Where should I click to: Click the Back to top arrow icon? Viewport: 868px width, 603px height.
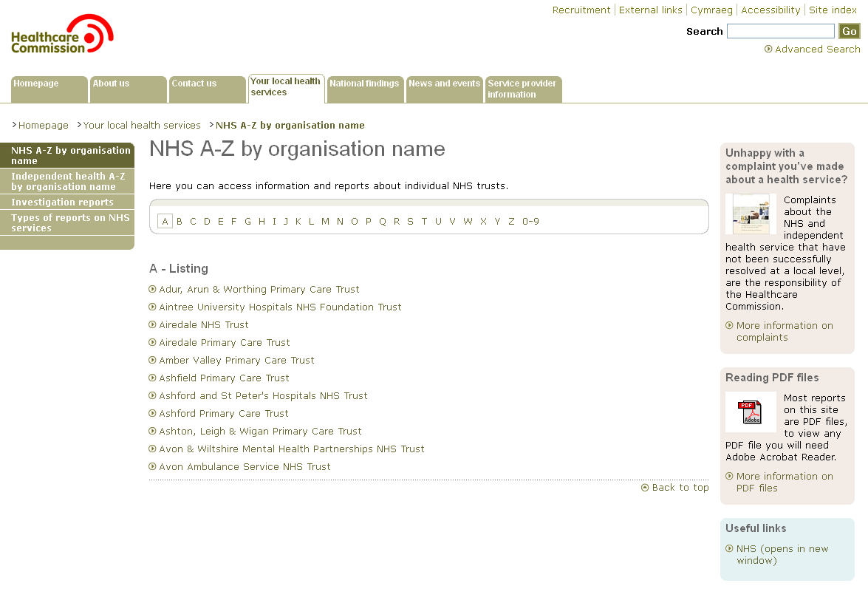[x=645, y=488]
